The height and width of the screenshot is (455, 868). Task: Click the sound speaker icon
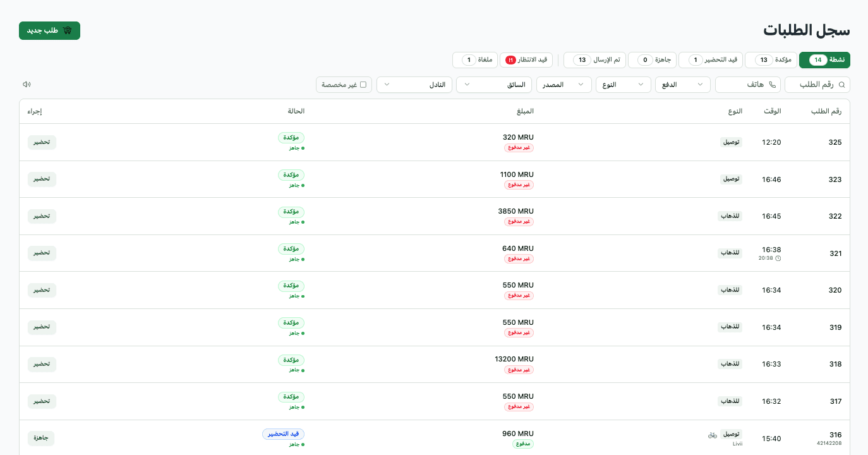[27, 84]
